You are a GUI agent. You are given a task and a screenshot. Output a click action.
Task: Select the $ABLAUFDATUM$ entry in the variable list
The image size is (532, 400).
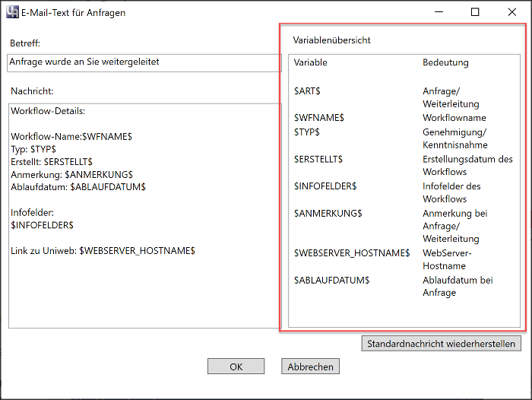331,280
